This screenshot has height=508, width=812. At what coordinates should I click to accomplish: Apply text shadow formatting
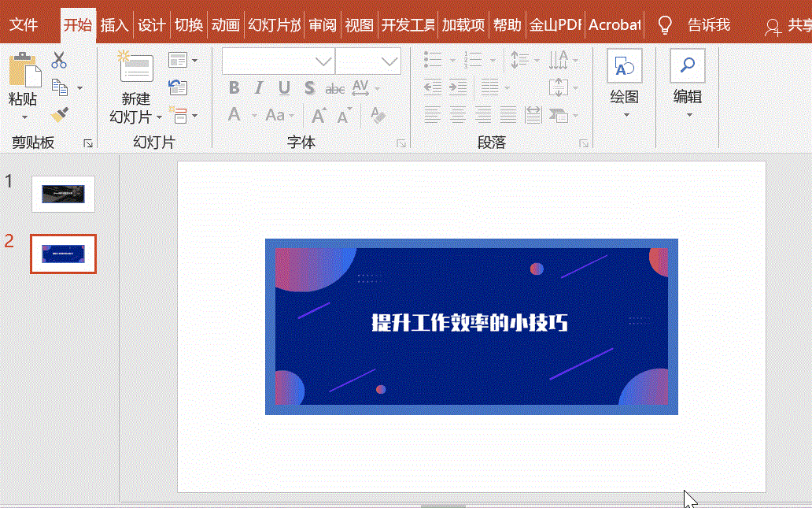coord(309,88)
